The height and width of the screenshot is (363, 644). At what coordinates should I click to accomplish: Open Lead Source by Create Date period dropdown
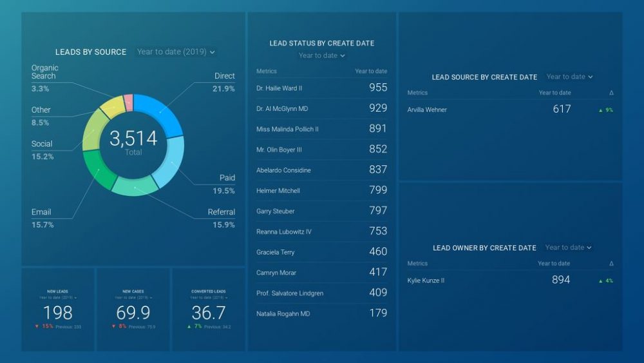tap(569, 77)
